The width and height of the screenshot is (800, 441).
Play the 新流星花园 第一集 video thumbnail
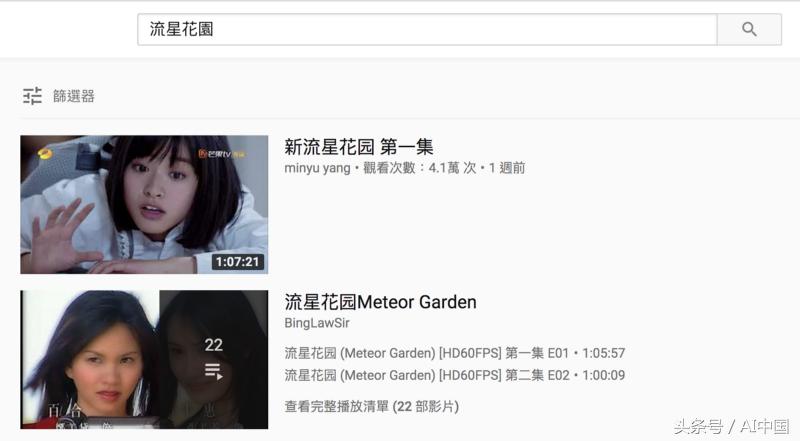144,205
